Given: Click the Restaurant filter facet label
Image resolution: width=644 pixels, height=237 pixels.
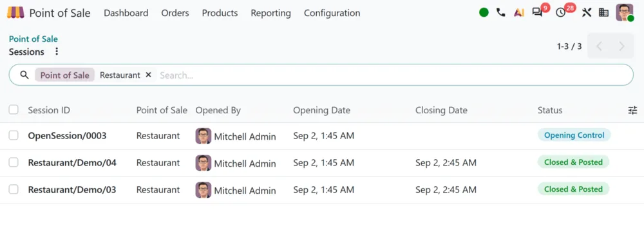Looking at the screenshot, I should click(x=120, y=75).
